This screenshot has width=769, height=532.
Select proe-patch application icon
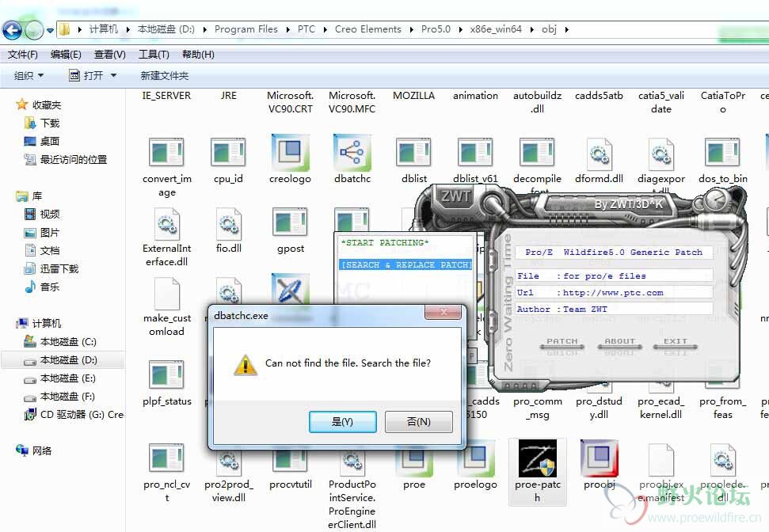(538, 458)
